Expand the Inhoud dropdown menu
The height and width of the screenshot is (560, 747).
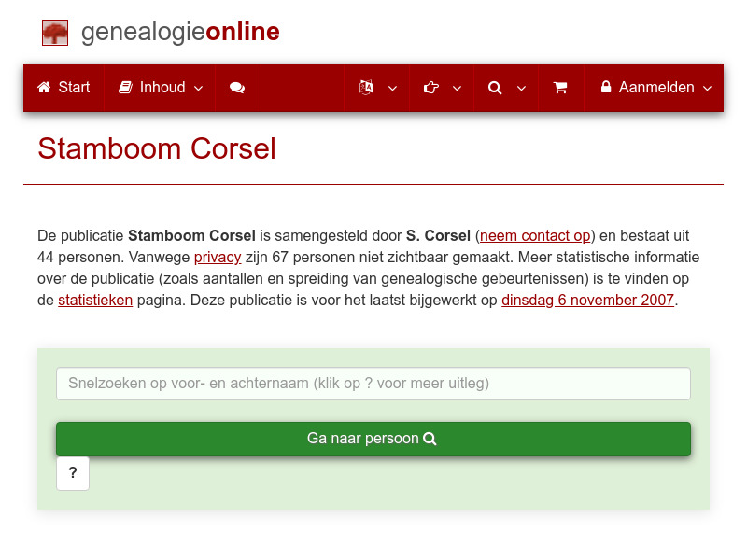click(199, 87)
